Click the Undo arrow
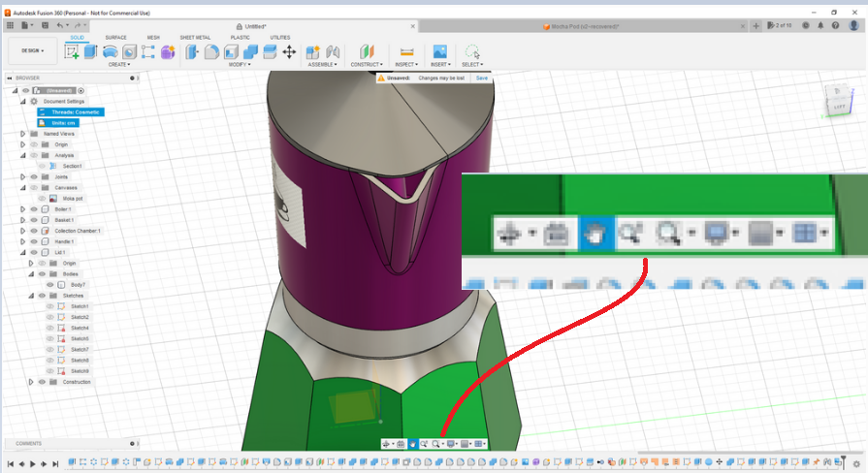Screen dimensions: 868x473 coord(60,25)
